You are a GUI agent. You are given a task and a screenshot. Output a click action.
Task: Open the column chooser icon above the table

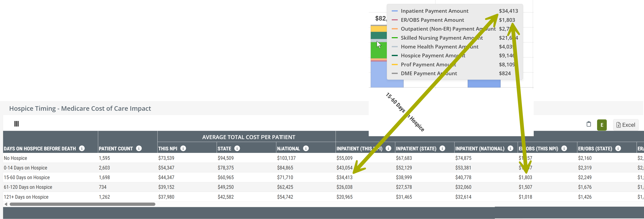pyautogui.click(x=16, y=124)
